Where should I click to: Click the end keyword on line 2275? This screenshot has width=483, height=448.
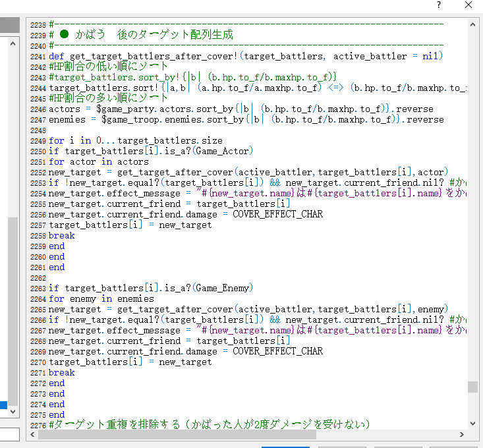coord(57,415)
